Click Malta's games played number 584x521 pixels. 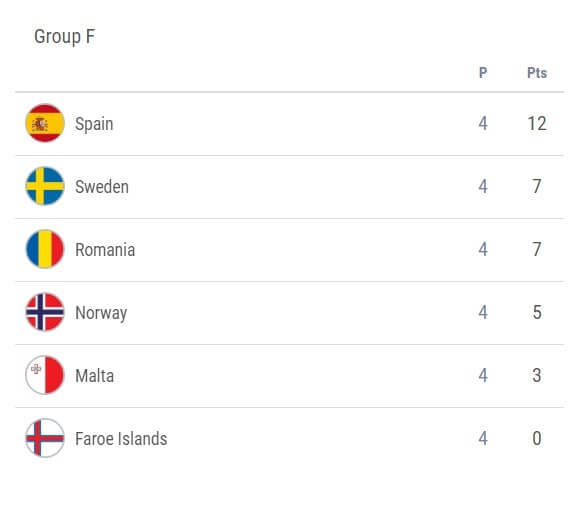(483, 375)
